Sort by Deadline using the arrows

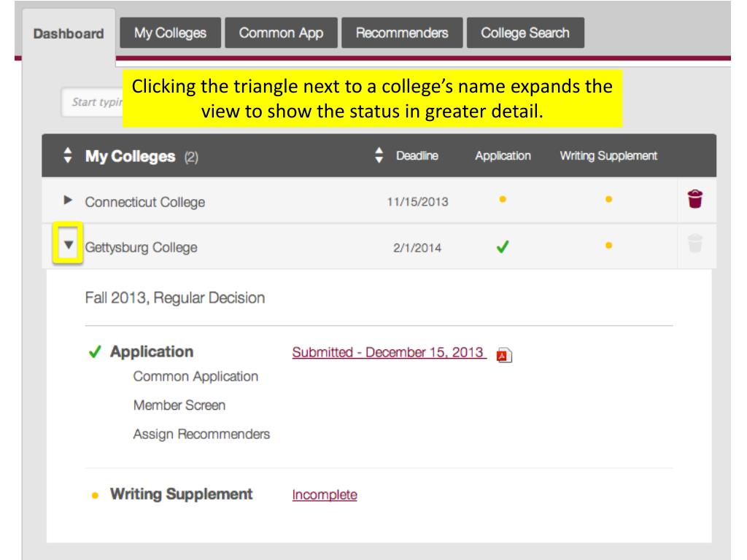[x=379, y=155]
